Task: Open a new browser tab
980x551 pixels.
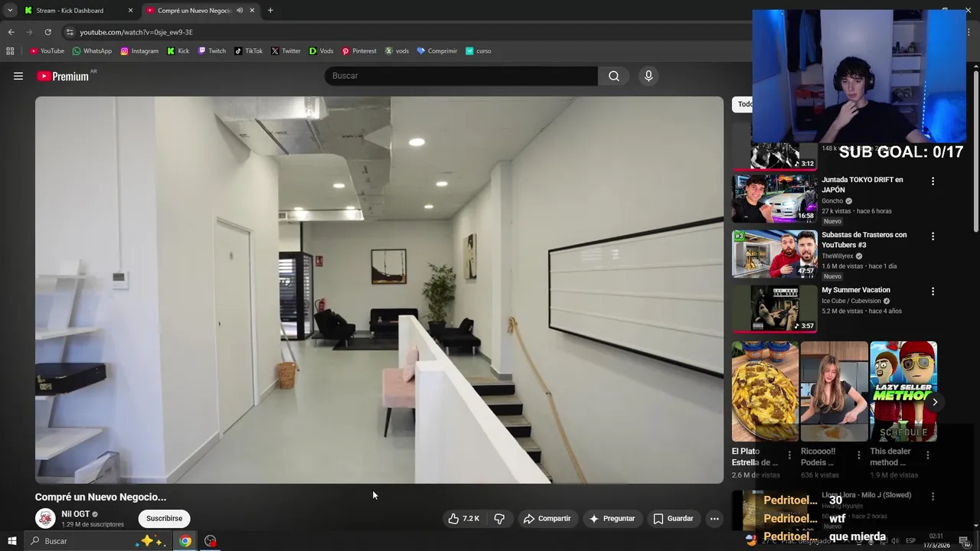Action: 270,11
